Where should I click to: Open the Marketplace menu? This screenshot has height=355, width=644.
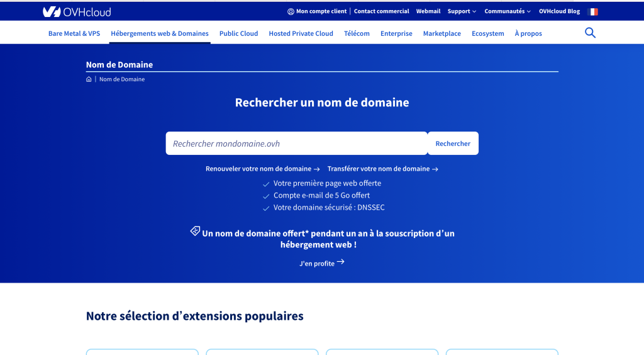coord(442,34)
